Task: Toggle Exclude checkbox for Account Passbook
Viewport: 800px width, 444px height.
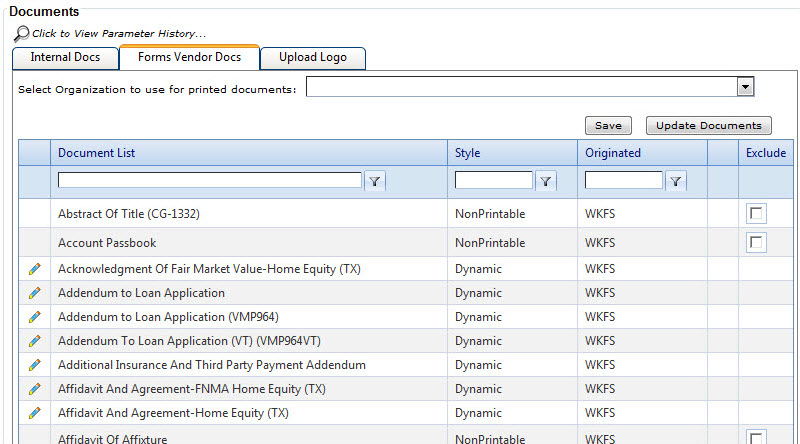Action: tap(756, 242)
